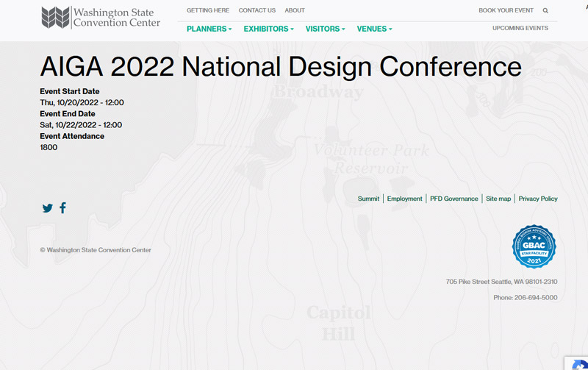Screen dimensions: 588x370
Task: Open the Getting Here menu item
Action: click(x=208, y=10)
